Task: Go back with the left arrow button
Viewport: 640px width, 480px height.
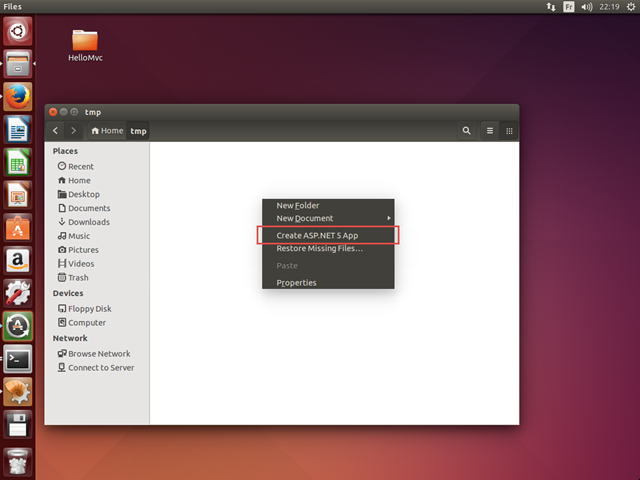Action: [x=56, y=131]
